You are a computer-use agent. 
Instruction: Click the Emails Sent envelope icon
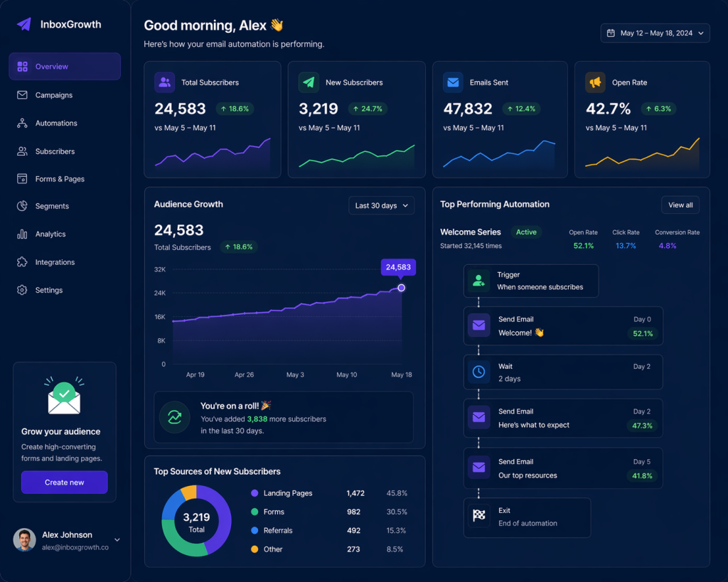(453, 82)
